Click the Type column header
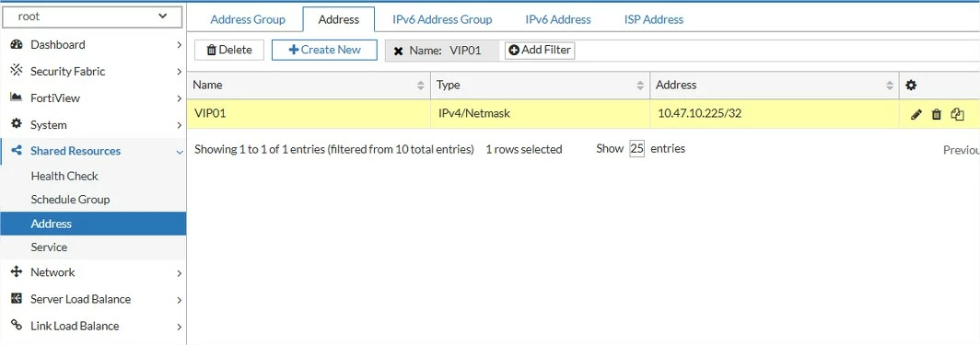 (x=540, y=86)
